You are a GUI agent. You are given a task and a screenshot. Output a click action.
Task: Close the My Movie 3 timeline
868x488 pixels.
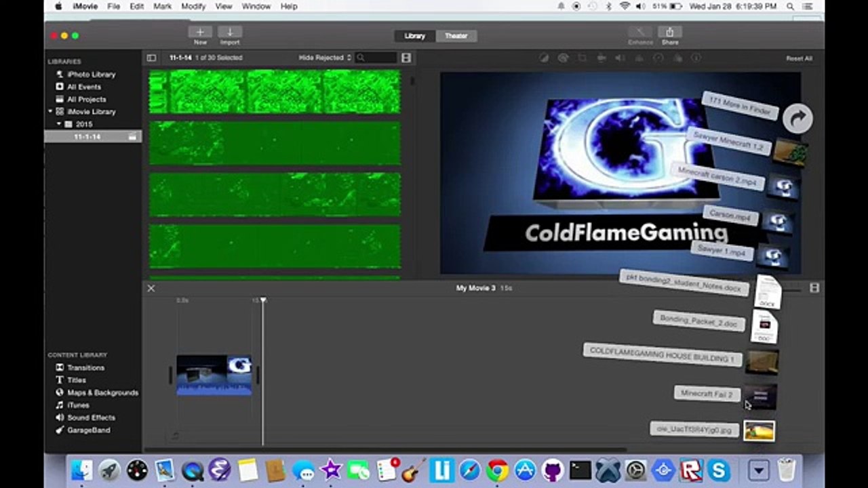click(151, 288)
